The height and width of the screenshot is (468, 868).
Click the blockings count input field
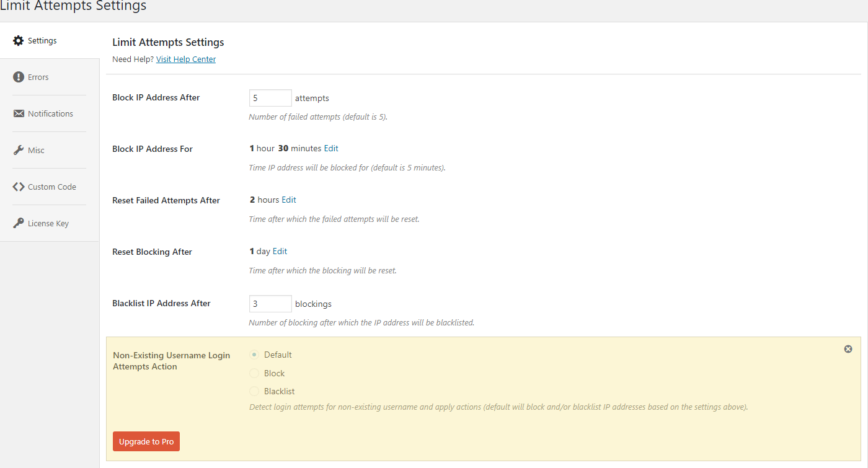coord(270,304)
